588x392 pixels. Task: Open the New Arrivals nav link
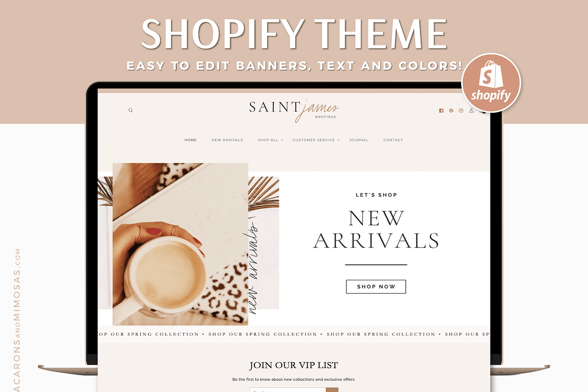(x=227, y=140)
